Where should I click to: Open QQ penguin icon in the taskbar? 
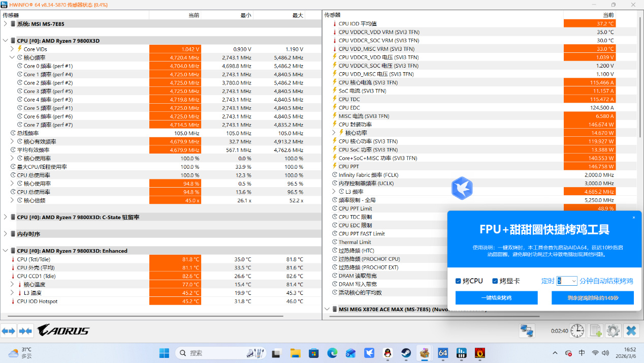(x=388, y=352)
